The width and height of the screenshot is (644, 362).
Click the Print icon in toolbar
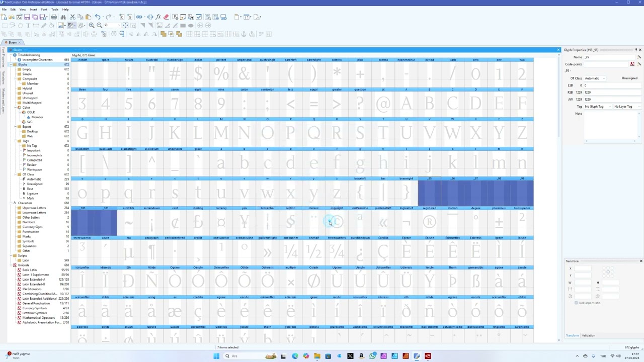[54, 17]
